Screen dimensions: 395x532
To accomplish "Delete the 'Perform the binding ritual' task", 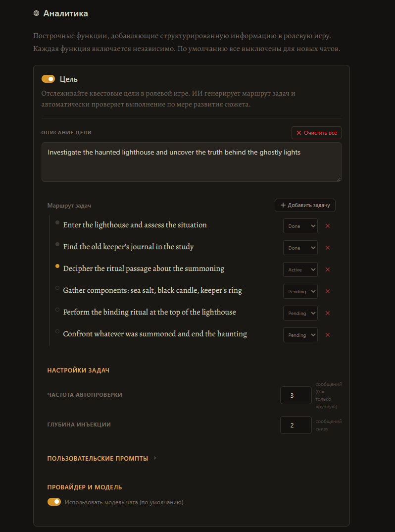I will click(x=328, y=313).
